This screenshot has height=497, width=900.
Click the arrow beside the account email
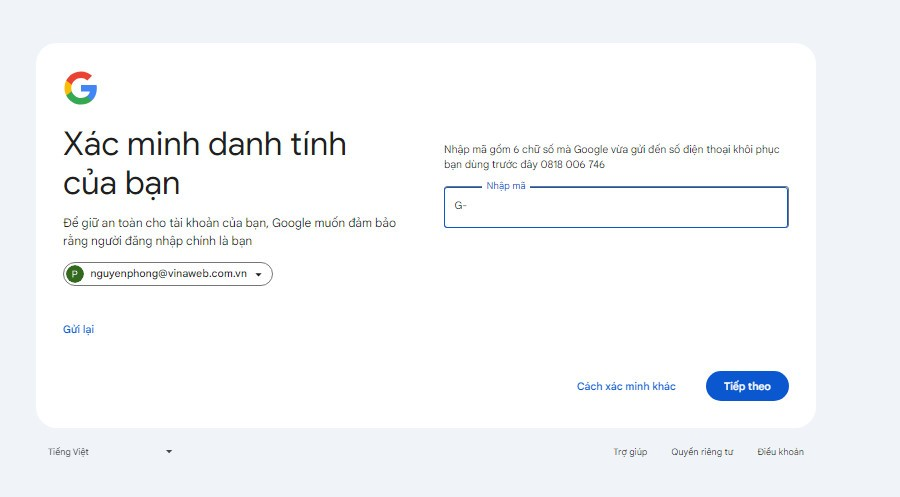[258, 274]
